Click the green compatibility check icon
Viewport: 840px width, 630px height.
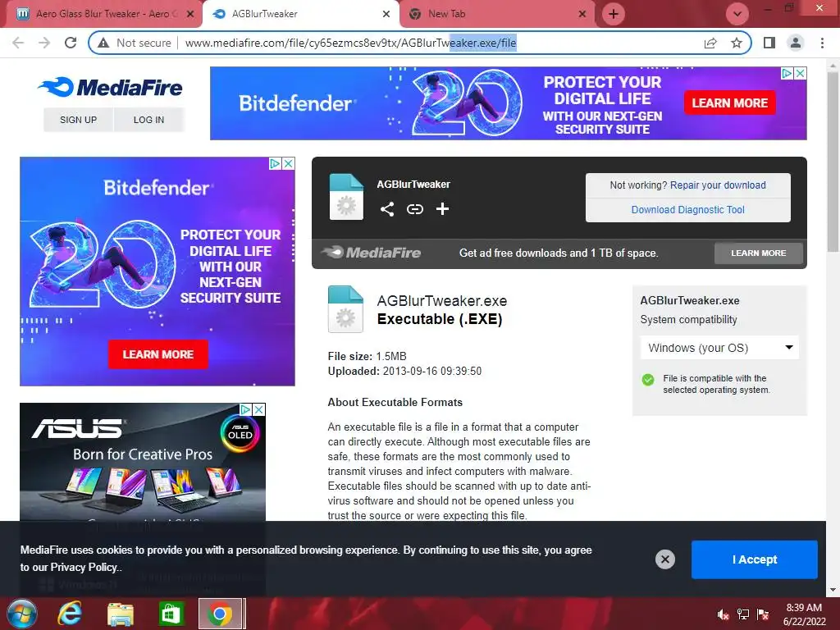click(x=648, y=380)
